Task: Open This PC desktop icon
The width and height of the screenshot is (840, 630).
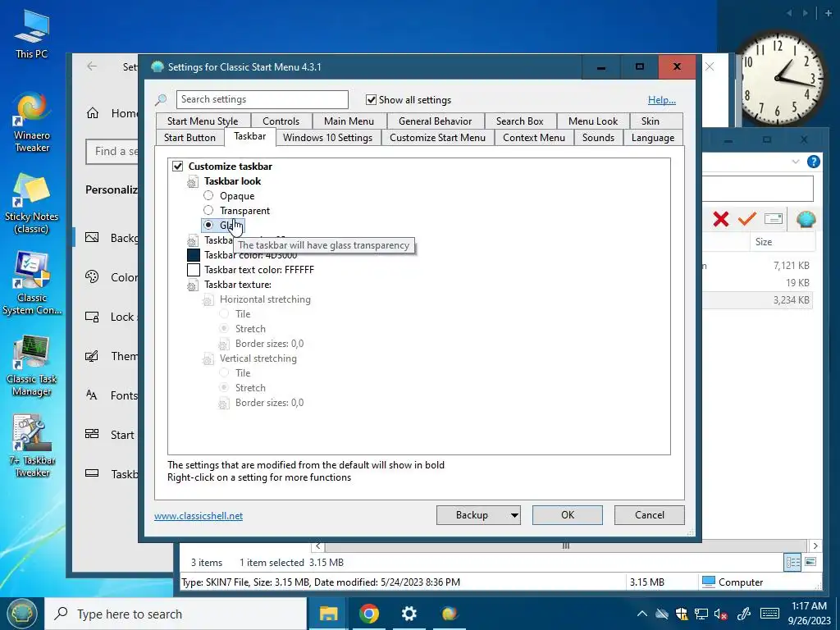Action: tap(32, 34)
